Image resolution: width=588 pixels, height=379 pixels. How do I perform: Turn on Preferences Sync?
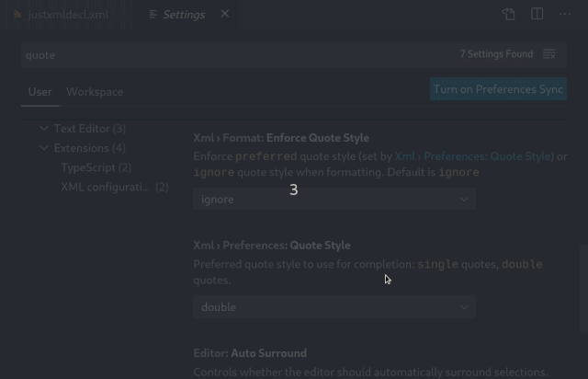[498, 89]
